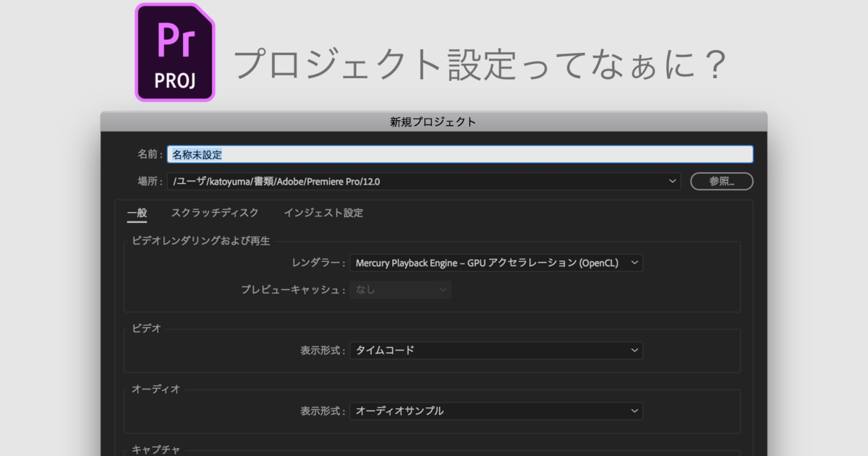This screenshot has width=868, height=456.
Task: Click the chevron icon beside タイムコード
Action: tap(634, 350)
